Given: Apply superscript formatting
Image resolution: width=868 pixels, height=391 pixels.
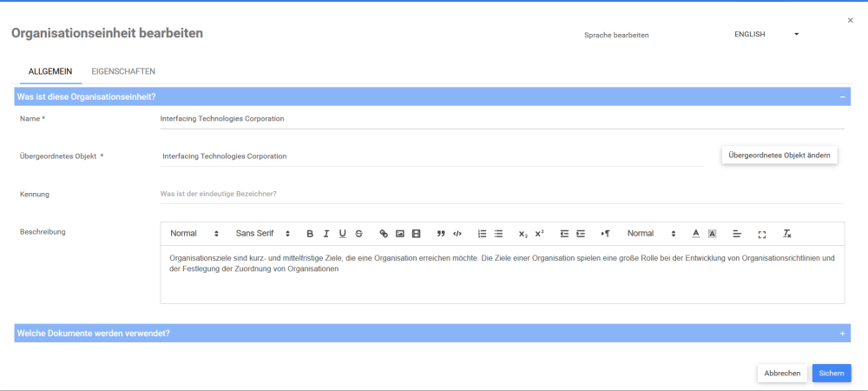Looking at the screenshot, I should (539, 234).
